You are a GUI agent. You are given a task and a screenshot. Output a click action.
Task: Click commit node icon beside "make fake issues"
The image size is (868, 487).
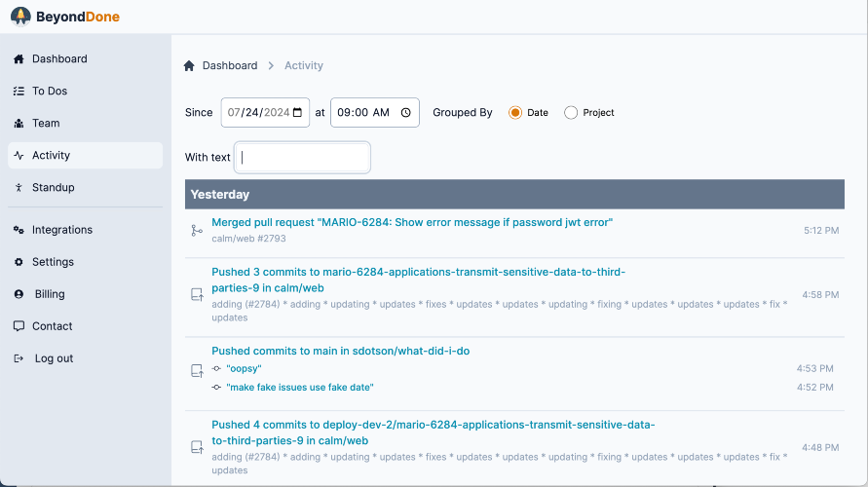216,388
